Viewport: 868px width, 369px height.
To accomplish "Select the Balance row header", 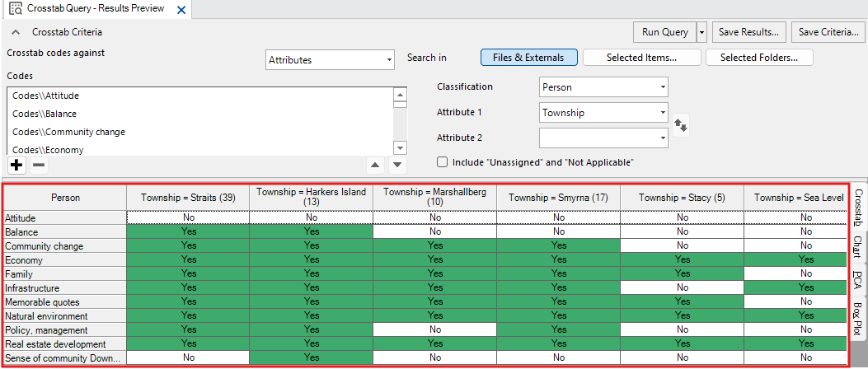I will [x=65, y=231].
